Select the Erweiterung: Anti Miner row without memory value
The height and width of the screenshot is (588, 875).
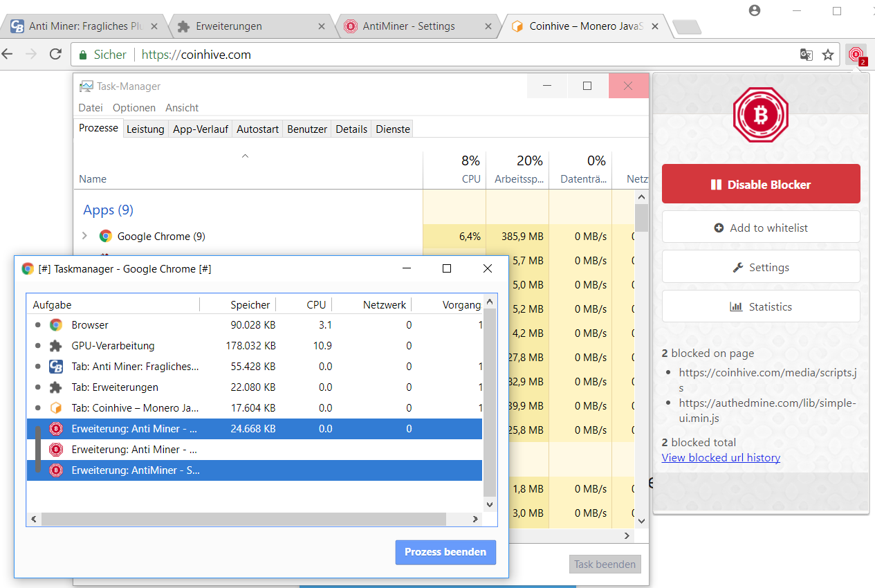point(255,450)
